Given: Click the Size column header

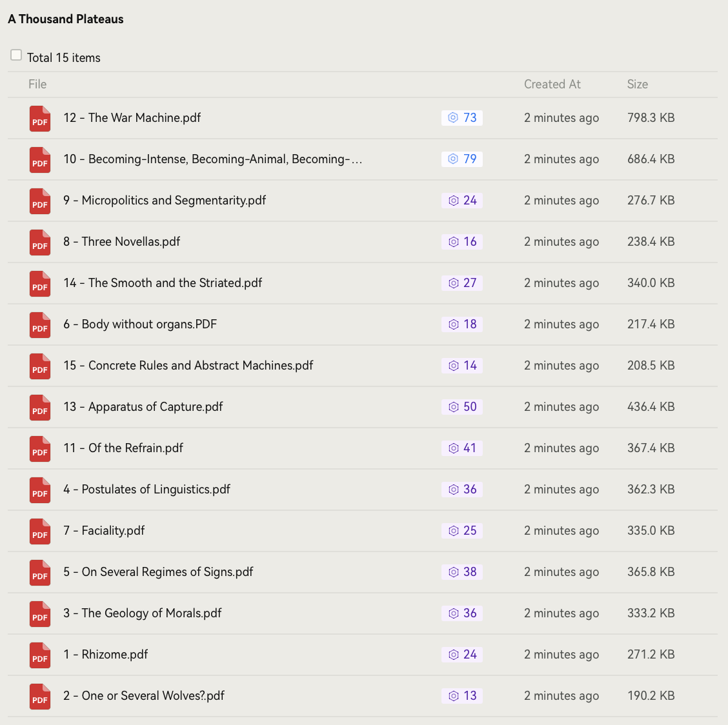Looking at the screenshot, I should 638,84.
